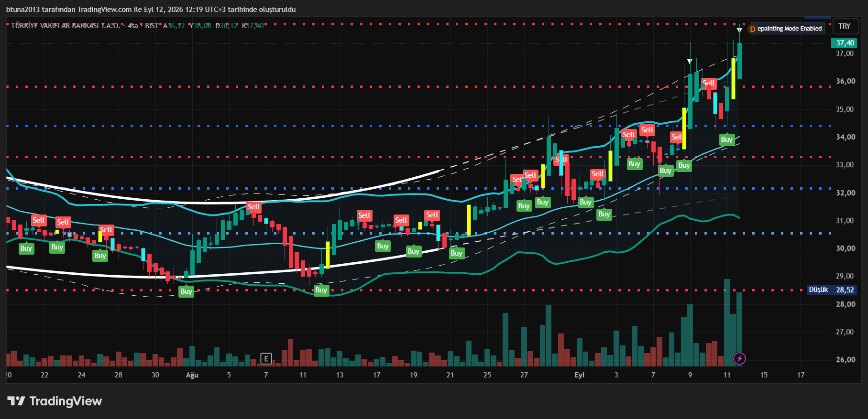
Task: Click the Eyl month label on the time axis
Action: click(579, 375)
